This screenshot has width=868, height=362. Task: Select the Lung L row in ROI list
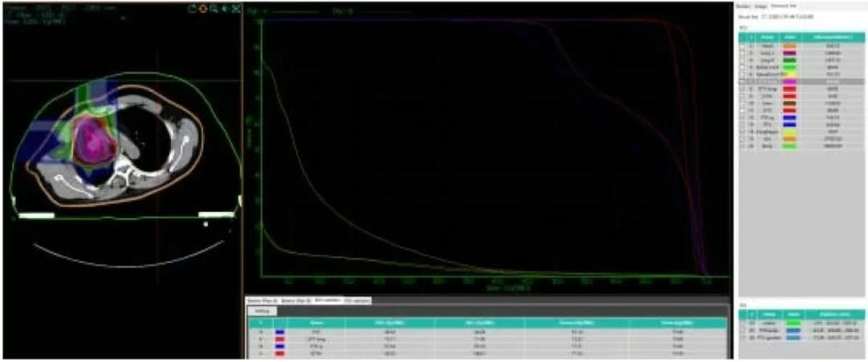click(x=801, y=53)
